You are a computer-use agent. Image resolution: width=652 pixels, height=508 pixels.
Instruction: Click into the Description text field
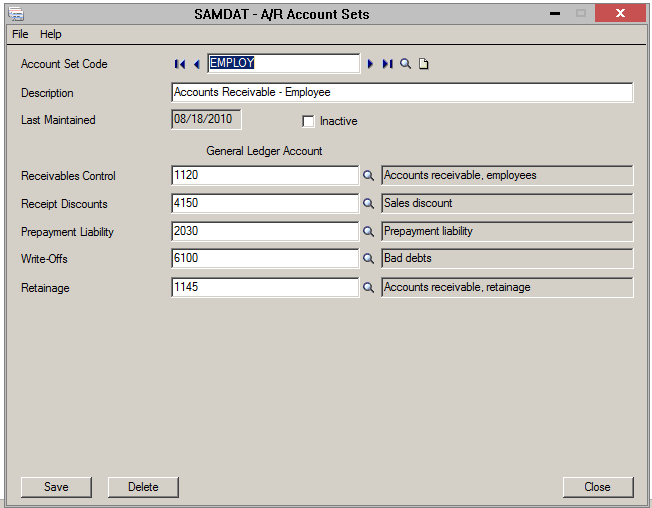(x=402, y=93)
